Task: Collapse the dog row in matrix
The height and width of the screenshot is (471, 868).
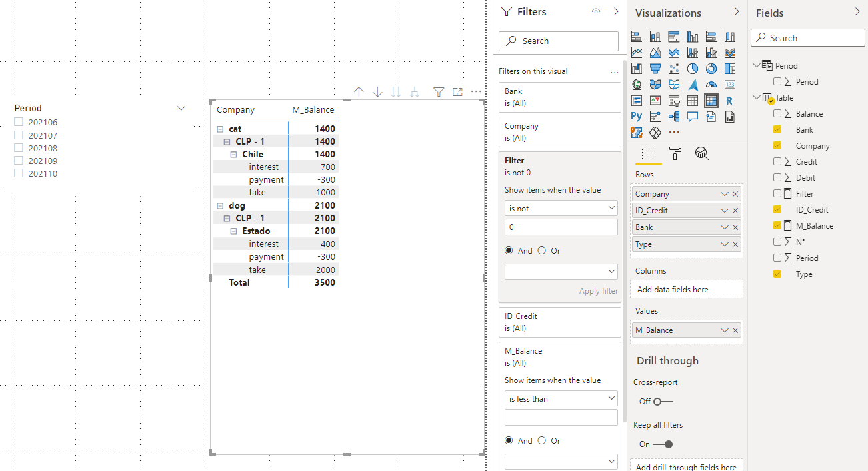Action: coord(220,205)
